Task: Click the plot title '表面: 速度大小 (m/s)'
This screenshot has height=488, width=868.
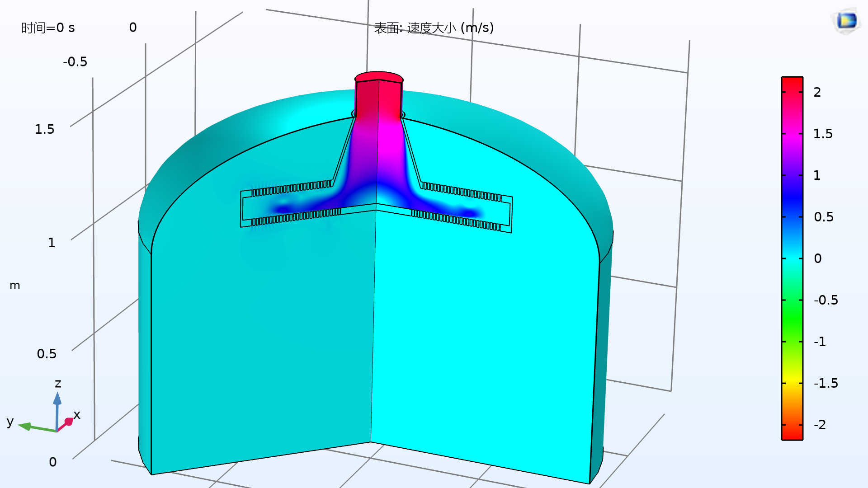Action: point(434,28)
